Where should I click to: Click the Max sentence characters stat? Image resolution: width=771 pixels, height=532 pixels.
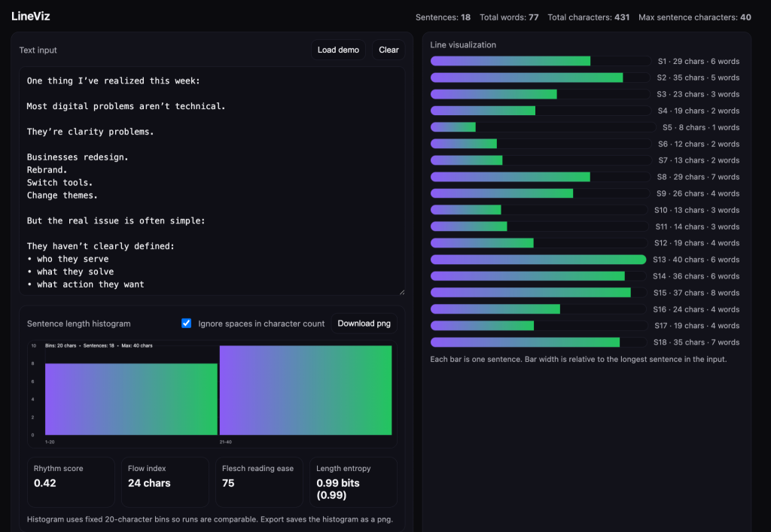[x=694, y=17]
